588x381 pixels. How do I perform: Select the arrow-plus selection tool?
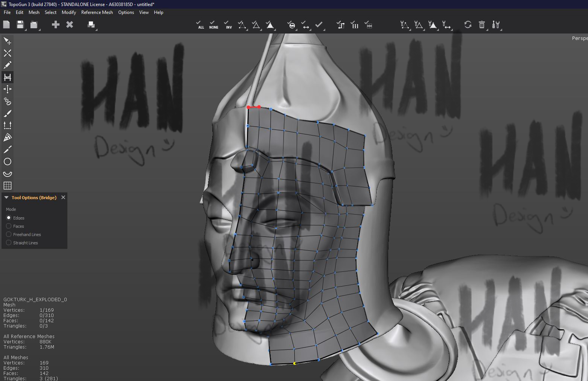[7, 41]
